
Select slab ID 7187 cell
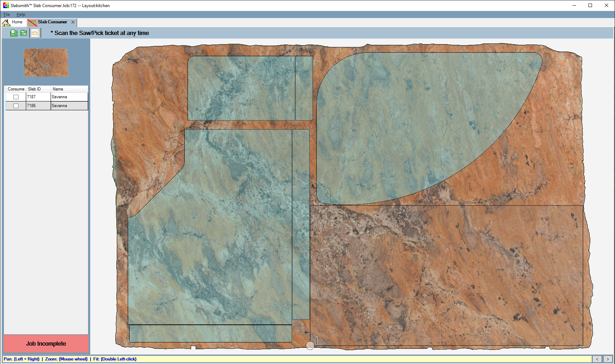click(38, 97)
